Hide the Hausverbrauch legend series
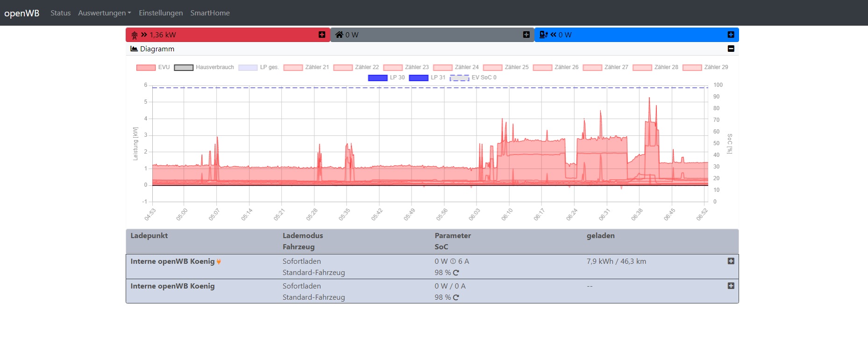Image resolution: width=868 pixels, height=345 pixels. (x=204, y=67)
